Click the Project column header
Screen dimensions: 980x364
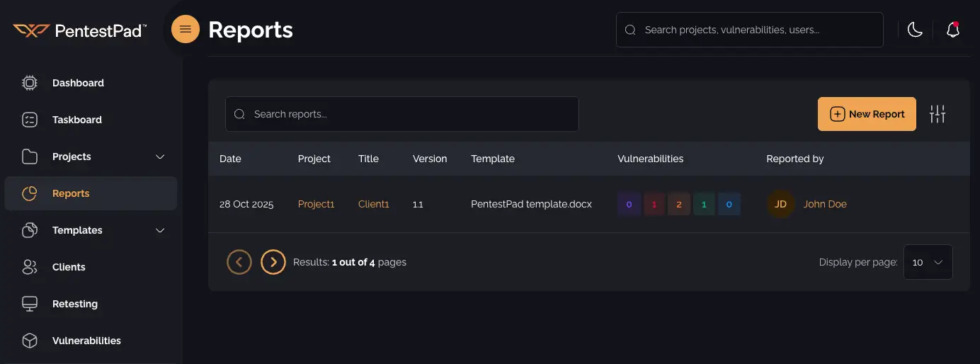[x=314, y=159]
